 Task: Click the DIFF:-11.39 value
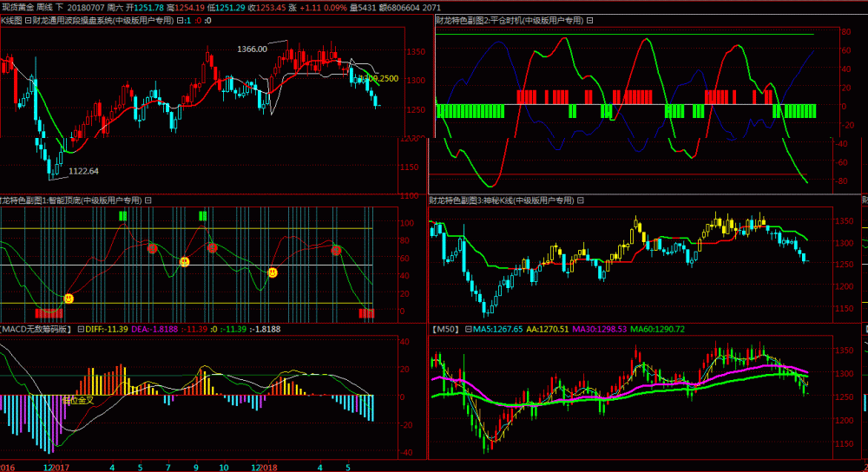pos(107,329)
